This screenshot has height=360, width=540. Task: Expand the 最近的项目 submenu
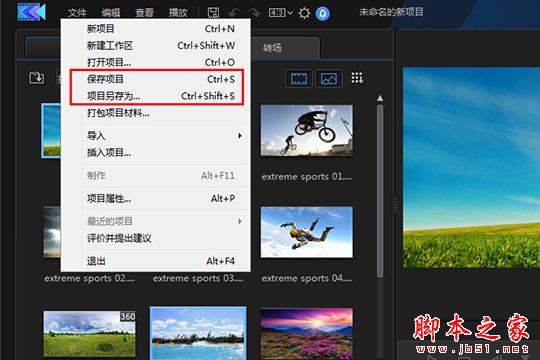[x=156, y=221]
